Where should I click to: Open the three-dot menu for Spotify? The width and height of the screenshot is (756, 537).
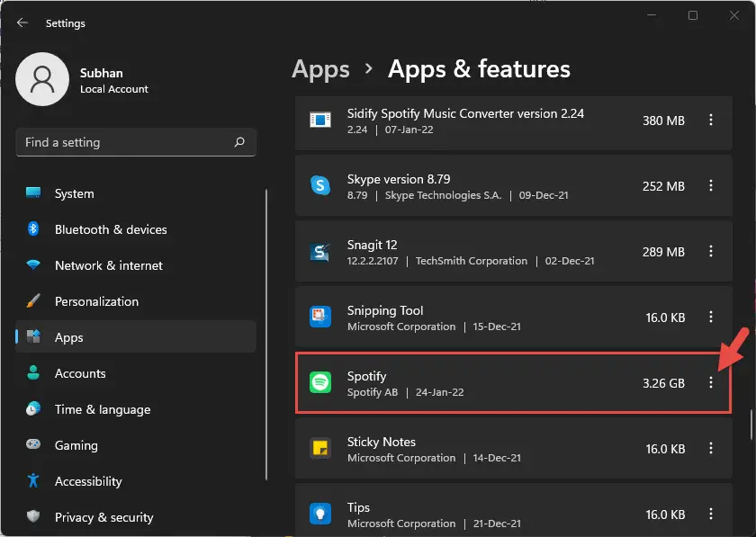pyautogui.click(x=711, y=383)
